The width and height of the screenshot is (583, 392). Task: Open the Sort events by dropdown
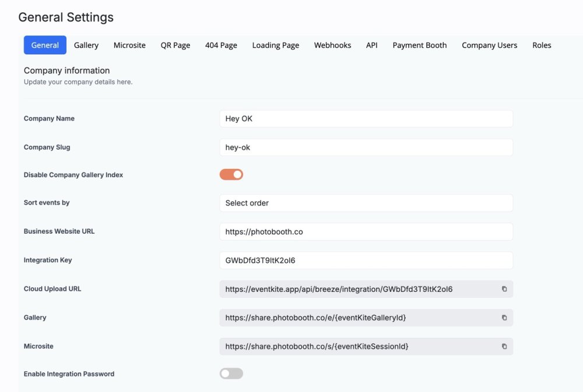click(366, 203)
